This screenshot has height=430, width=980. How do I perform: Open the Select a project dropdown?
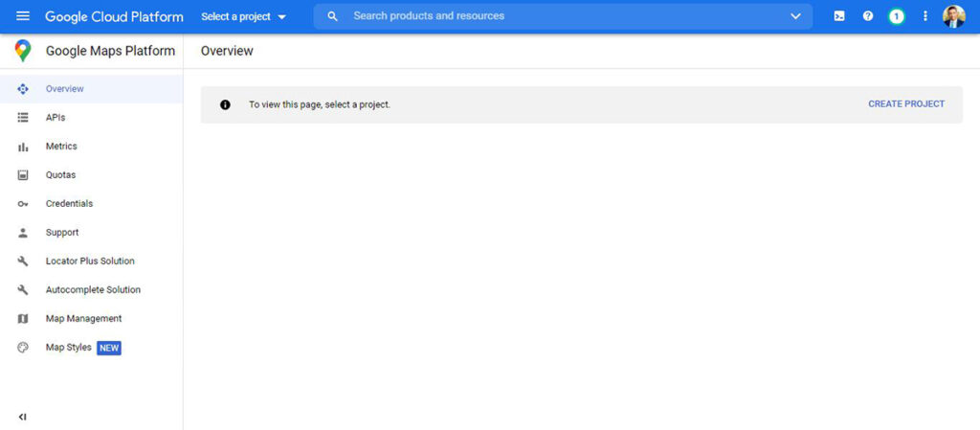pos(243,16)
